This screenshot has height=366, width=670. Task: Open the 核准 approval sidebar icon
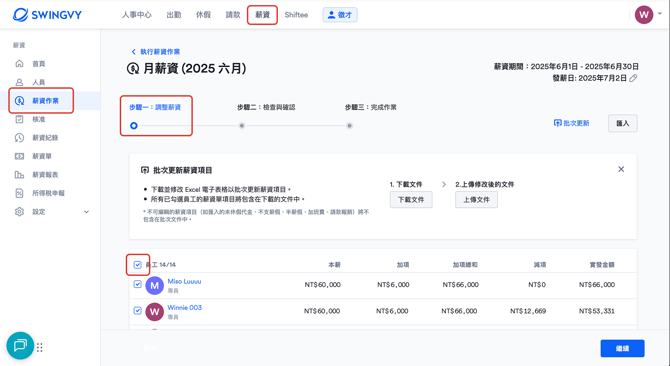[19, 119]
